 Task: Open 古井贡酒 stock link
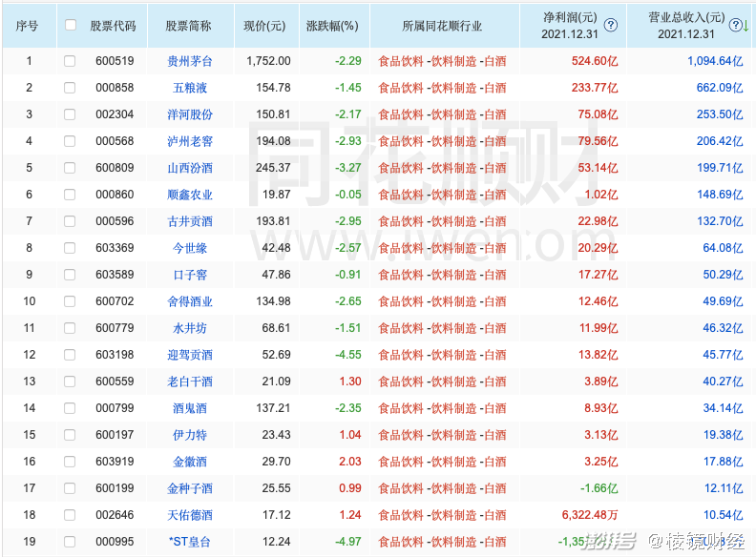pyautogui.click(x=190, y=221)
